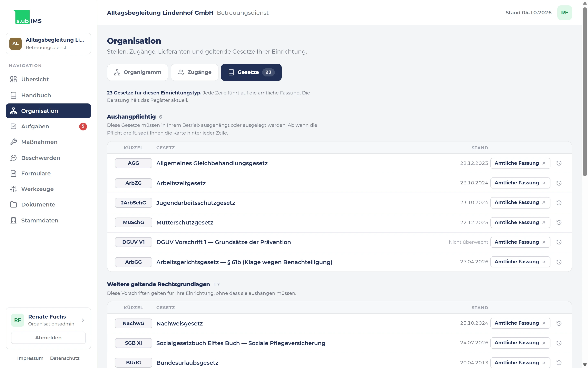Open history icon for Jugendarbeitsschutzgesetz row
This screenshot has height=368, width=588.
(559, 203)
